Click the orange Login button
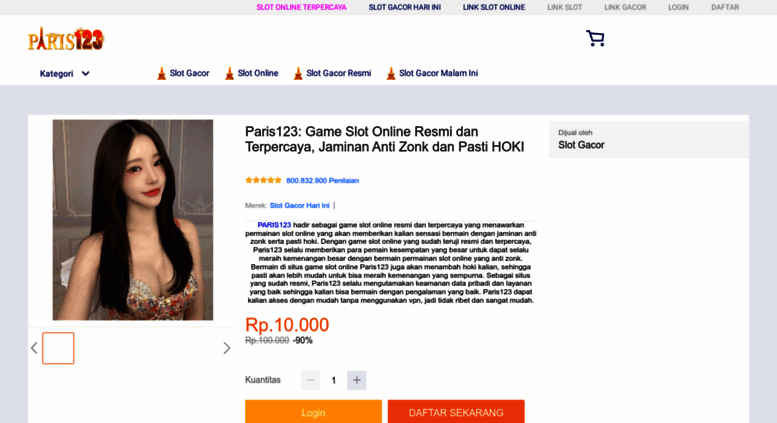The image size is (777, 423). click(x=313, y=412)
